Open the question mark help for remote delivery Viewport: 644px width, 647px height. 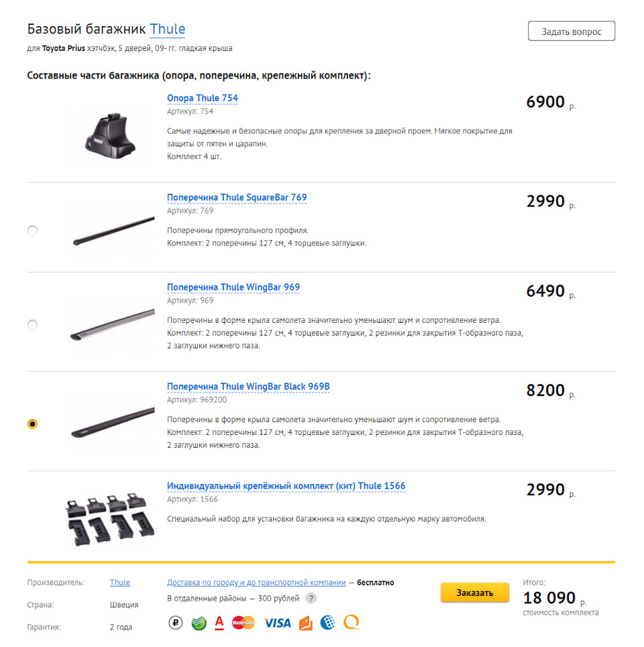pos(311,598)
